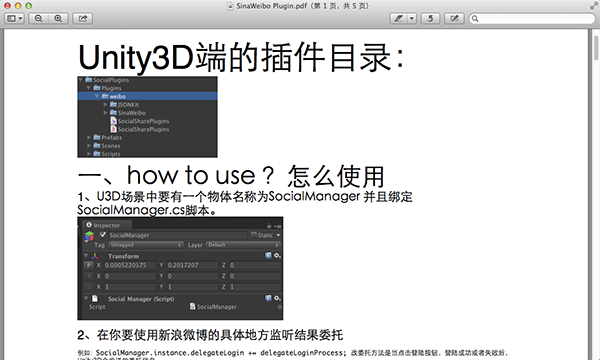Viewport: 600px width, 360px height.
Task: Click the Inspector tab in the Unity image
Action: 106,225
